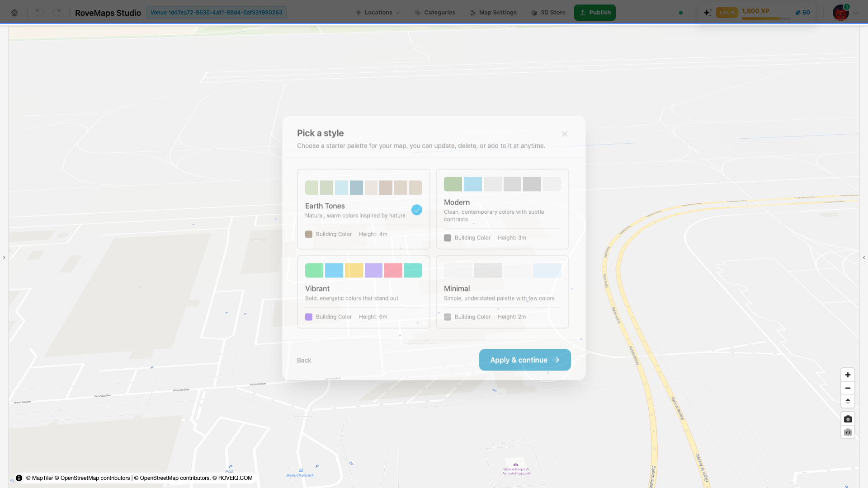
Task: Publish the map
Action: pyautogui.click(x=595, y=13)
